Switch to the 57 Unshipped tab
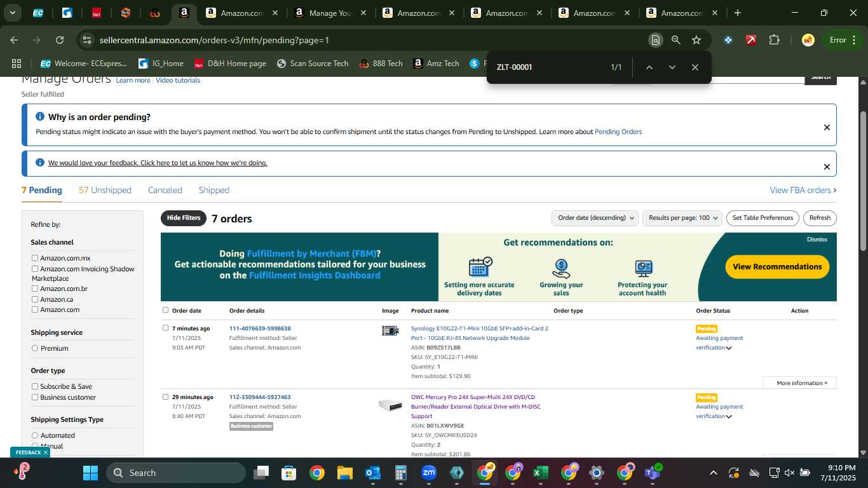Image resolution: width=868 pixels, height=488 pixels. (x=105, y=191)
